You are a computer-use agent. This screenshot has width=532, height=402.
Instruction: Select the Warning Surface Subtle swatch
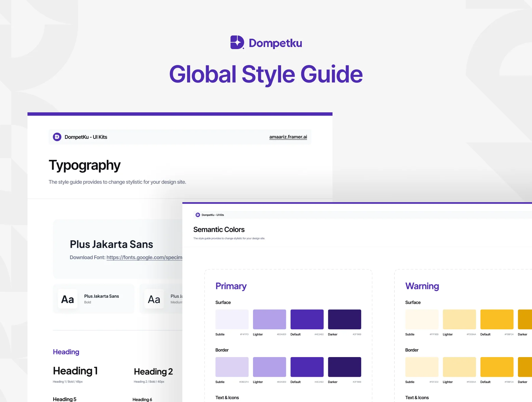pyautogui.click(x=422, y=319)
